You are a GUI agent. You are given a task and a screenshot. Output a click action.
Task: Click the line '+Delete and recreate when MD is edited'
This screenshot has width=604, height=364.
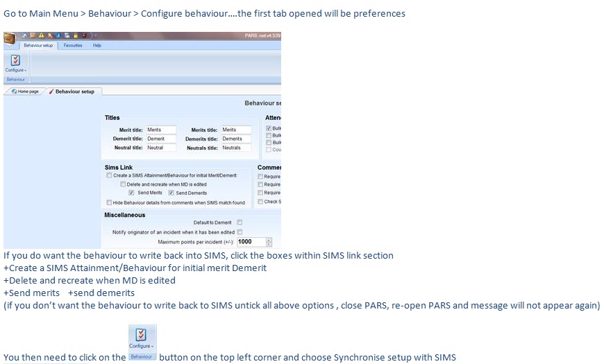tap(90, 281)
